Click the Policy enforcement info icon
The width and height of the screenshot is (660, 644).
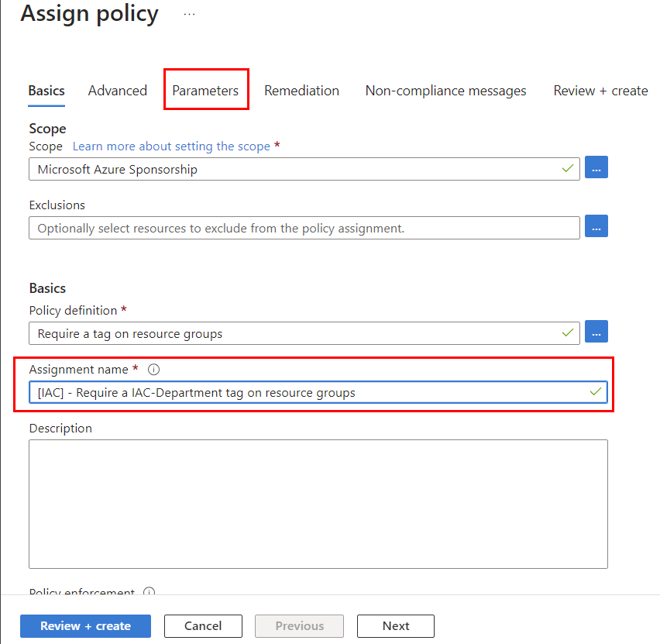click(x=149, y=593)
